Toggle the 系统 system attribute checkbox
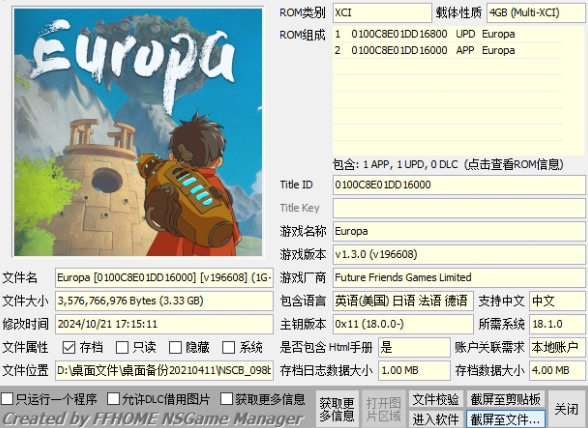 [x=228, y=347]
